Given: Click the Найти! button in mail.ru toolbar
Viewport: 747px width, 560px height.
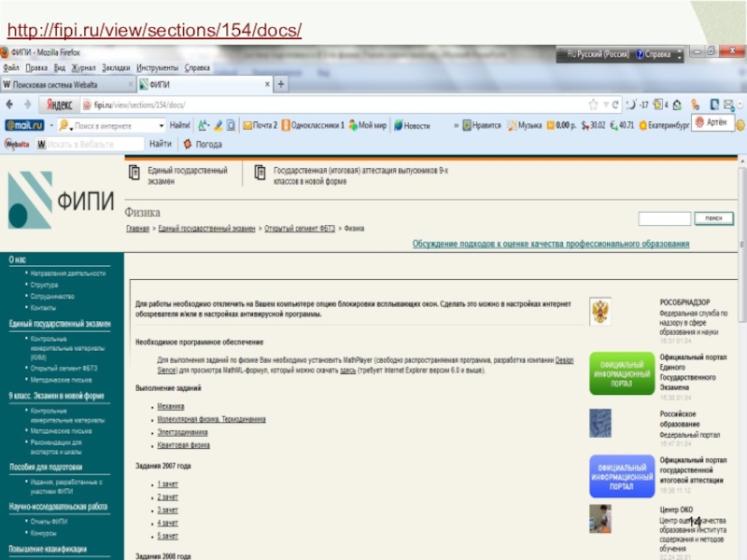Looking at the screenshot, I should coord(179,125).
